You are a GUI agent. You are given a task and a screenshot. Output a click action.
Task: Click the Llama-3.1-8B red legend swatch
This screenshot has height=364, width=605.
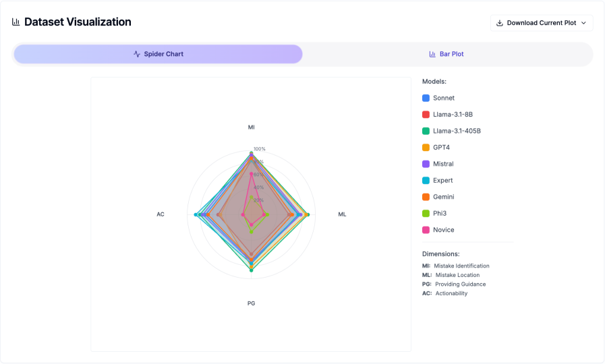point(426,115)
